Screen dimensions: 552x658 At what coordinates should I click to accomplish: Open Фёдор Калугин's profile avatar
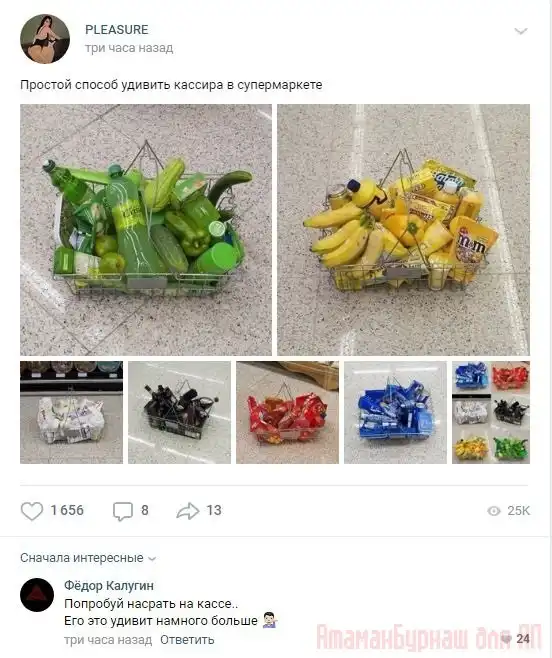click(37, 595)
